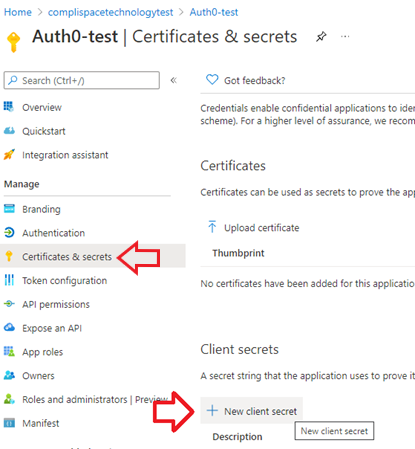
Task: Open the Authentication page
Action: point(53,233)
